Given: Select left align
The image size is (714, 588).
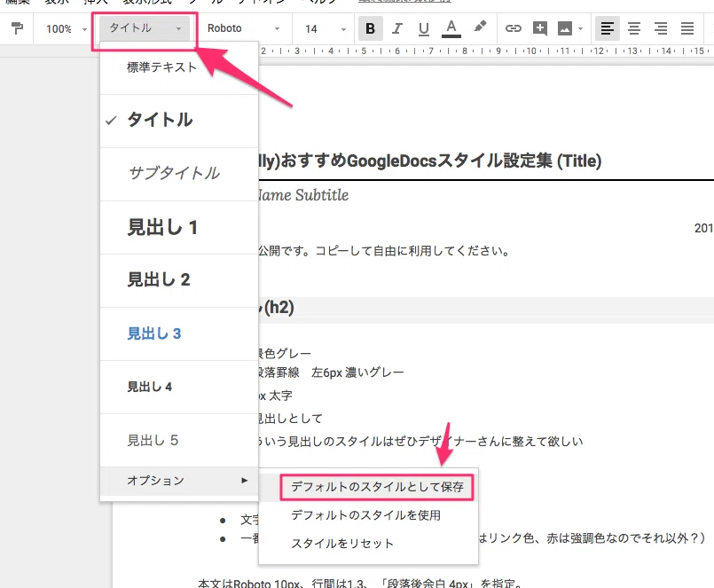Looking at the screenshot, I should coord(607,28).
